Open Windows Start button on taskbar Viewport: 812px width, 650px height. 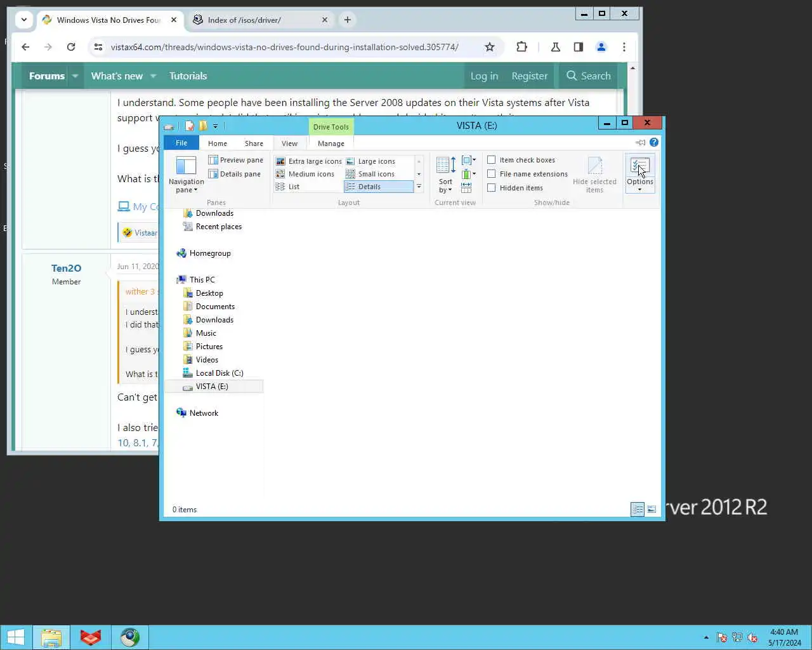[15, 637]
